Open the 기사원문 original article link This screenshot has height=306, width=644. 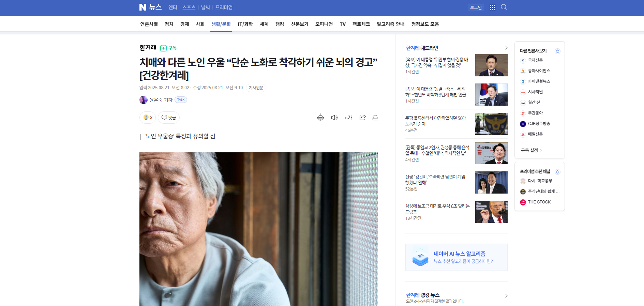point(256,88)
